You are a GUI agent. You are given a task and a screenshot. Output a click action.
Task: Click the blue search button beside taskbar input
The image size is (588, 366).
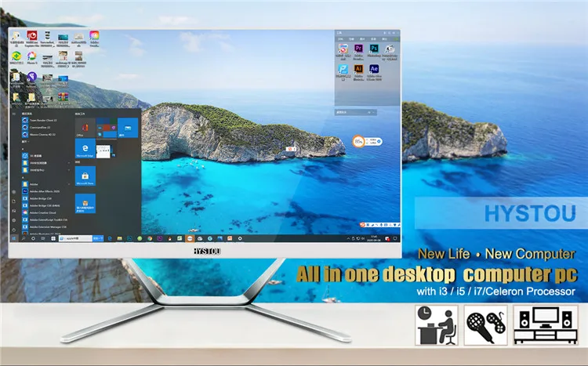click(98, 238)
